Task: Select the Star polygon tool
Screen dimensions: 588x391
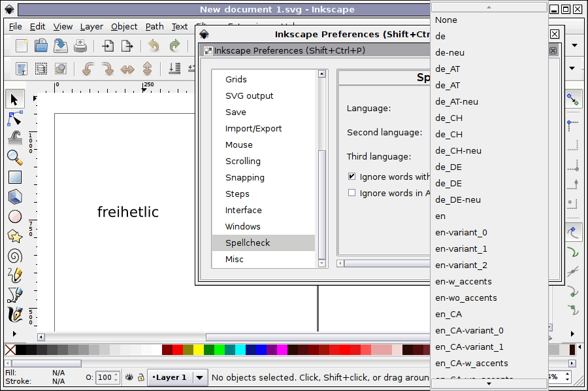Action: pyautogui.click(x=14, y=236)
